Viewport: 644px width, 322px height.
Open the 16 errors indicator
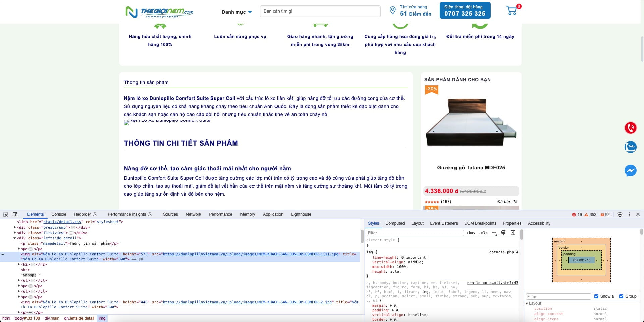point(577,215)
